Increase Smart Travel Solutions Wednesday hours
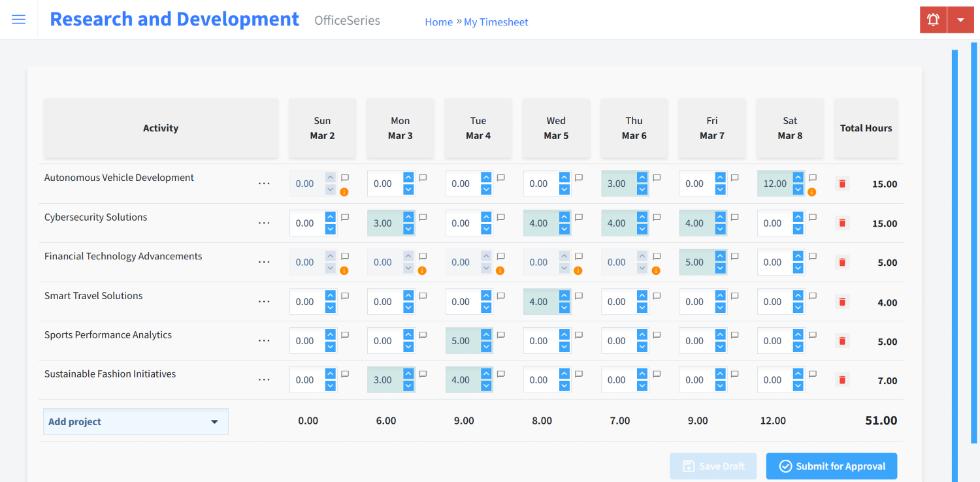 [564, 296]
